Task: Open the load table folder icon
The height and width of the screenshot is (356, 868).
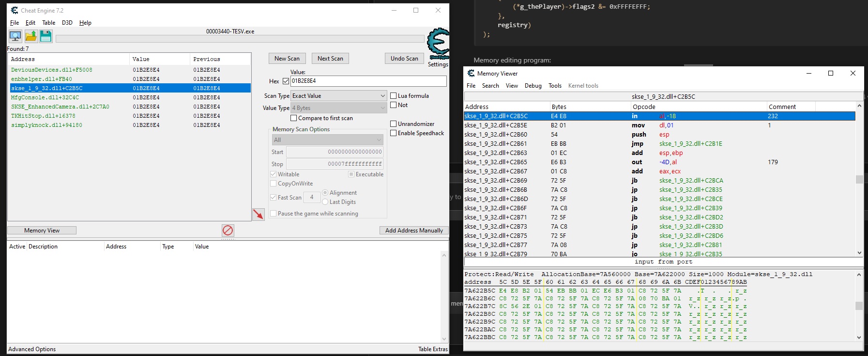Action: point(31,36)
